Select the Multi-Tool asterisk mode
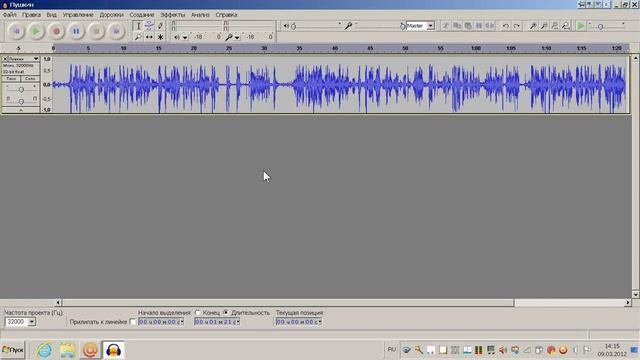The width and height of the screenshot is (640, 360). click(x=160, y=37)
